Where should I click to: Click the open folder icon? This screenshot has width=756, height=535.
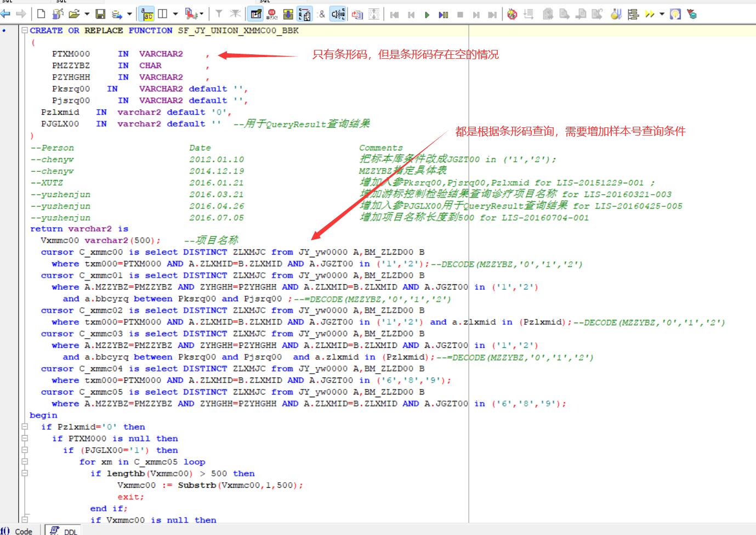pos(74,14)
